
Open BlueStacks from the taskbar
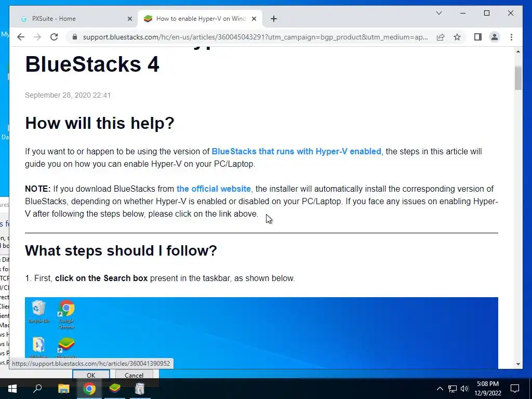[115, 389]
